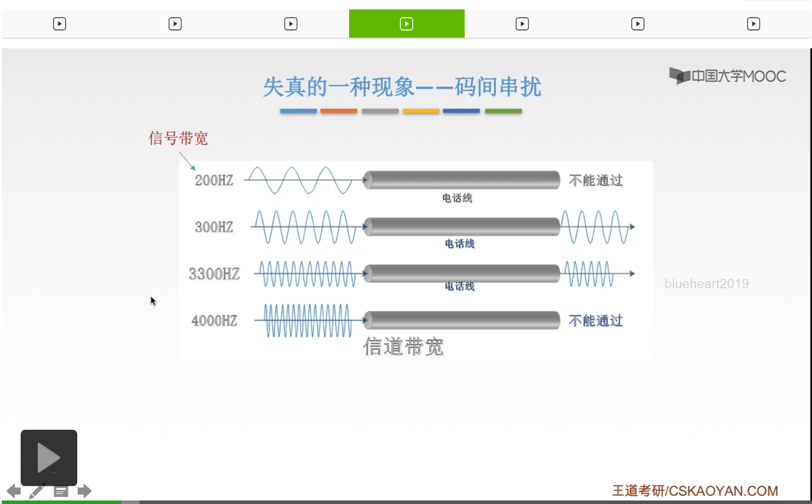This screenshot has height=504, width=812.
Task: Click the 王道考研/CSKAOYAN.COM link text
Action: (695, 490)
